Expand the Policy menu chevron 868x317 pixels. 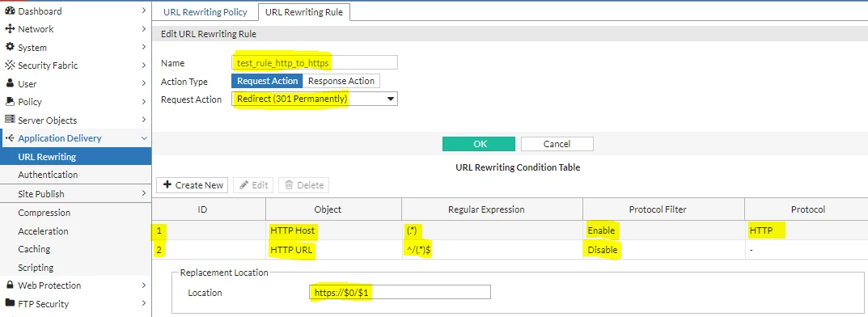click(144, 101)
